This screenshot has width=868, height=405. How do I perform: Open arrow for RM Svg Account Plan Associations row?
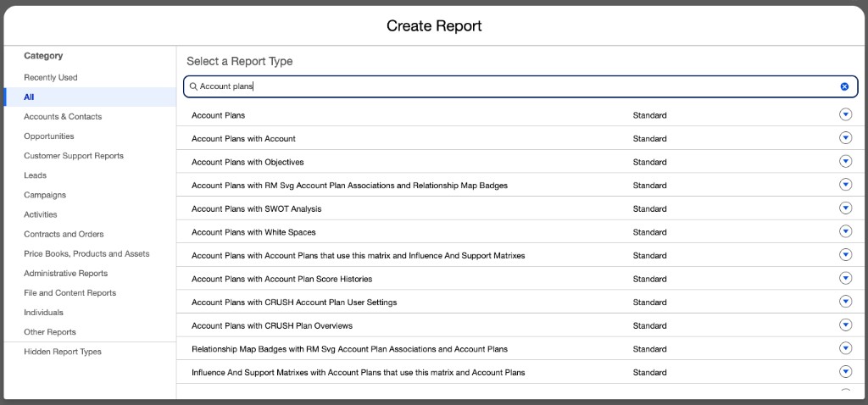(845, 184)
